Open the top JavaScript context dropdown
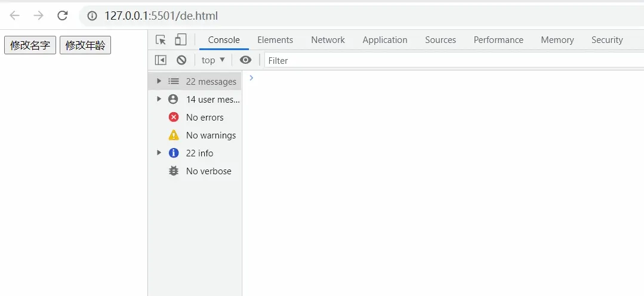This screenshot has width=644, height=296. click(x=213, y=60)
